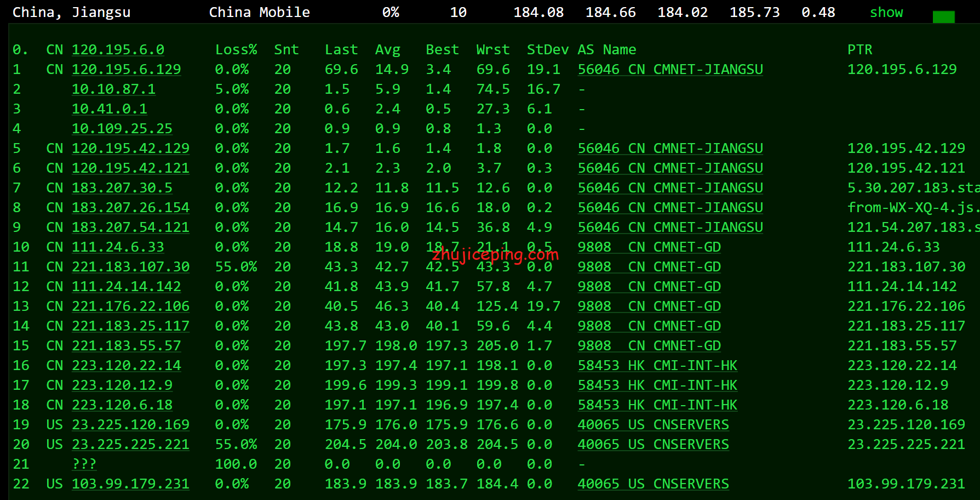Select the 125.4 worst value on hop 13
Image resolution: width=980 pixels, height=500 pixels.
coord(497,306)
